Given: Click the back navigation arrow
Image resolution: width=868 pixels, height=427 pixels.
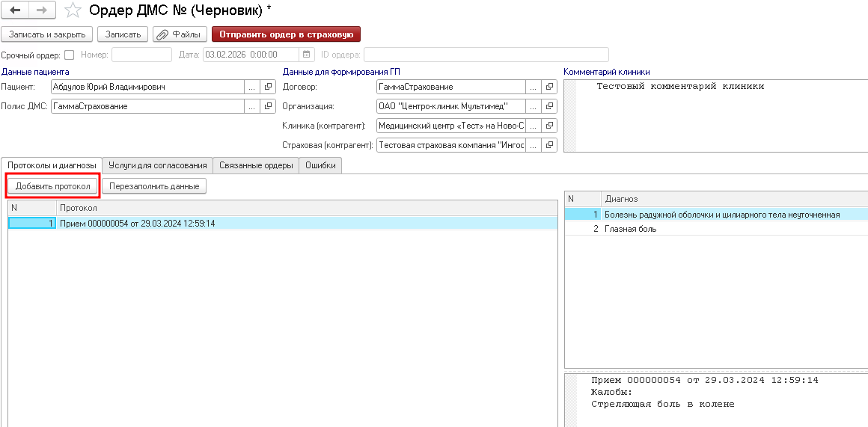Looking at the screenshot, I should (15, 10).
